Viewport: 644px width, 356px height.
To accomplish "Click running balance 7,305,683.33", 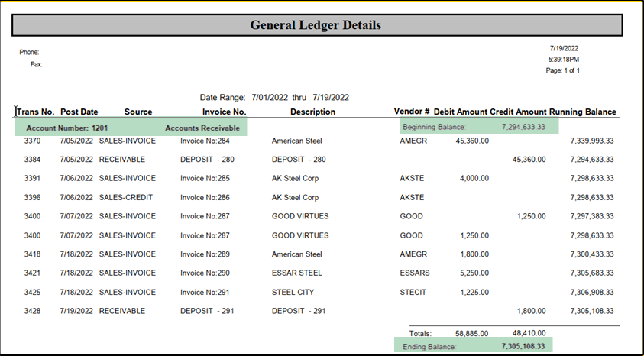I will pos(592,273).
